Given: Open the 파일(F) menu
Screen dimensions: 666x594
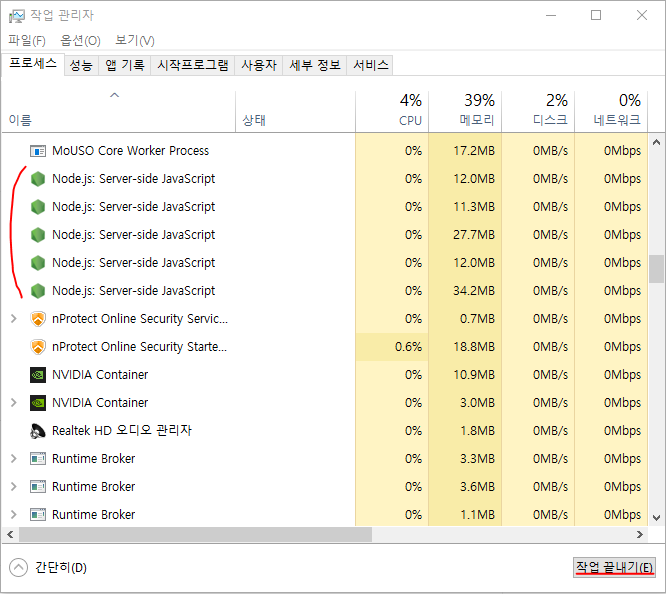Looking at the screenshot, I should tap(27, 41).
